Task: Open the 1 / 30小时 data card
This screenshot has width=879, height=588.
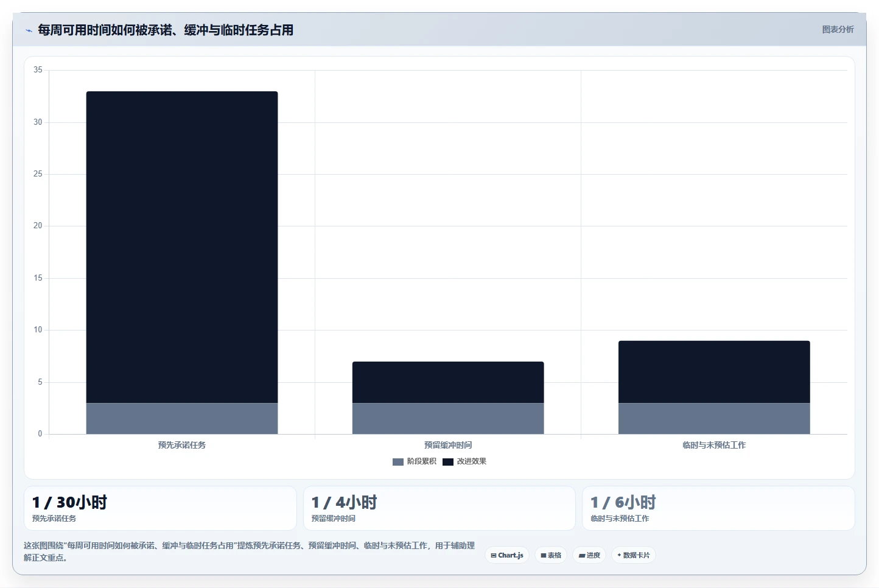Action: (160, 508)
